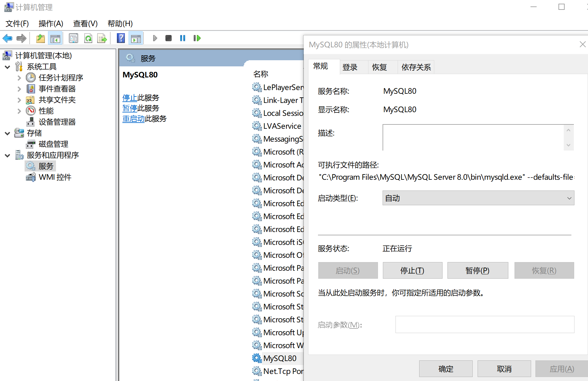The image size is (588, 381).
Task: Open the 操作(A) menu
Action: 51,24
